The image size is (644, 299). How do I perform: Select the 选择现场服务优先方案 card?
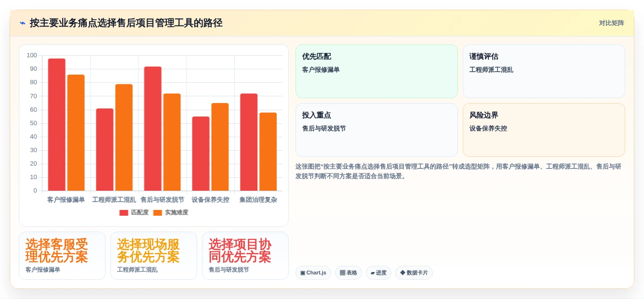click(154, 256)
